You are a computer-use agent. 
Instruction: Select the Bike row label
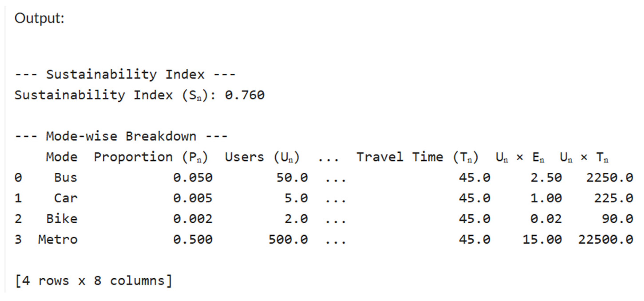62,219
